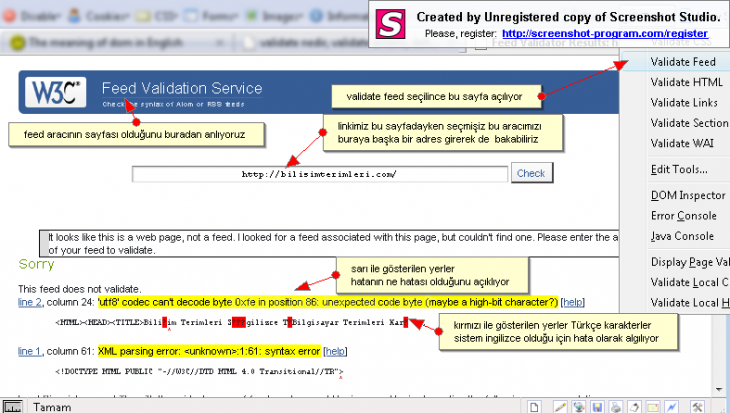Choose Validate HTML in the tools menu

click(x=685, y=83)
